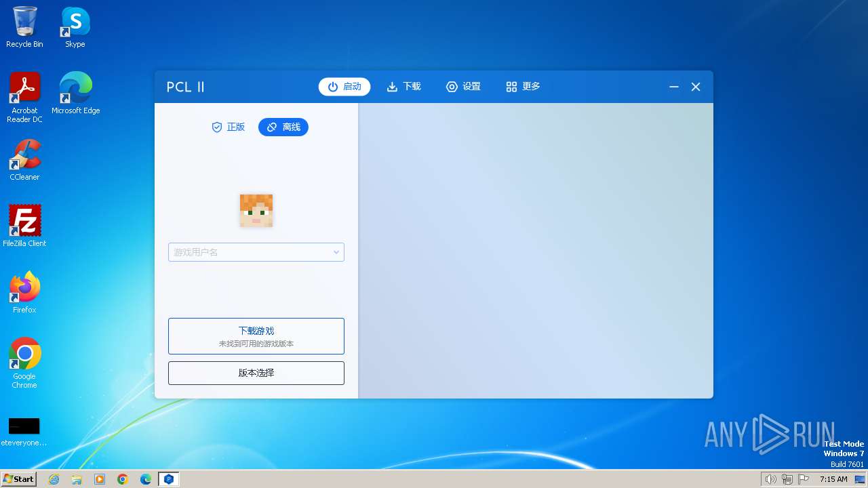Open Recycle Bin desktop icon

point(24,27)
